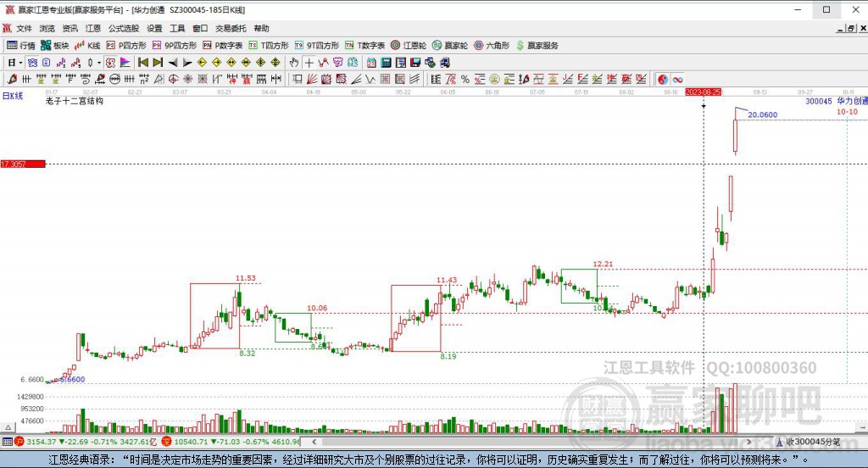Switch to the K线 candlestick chart
The height and width of the screenshot is (468, 868).
(x=87, y=46)
